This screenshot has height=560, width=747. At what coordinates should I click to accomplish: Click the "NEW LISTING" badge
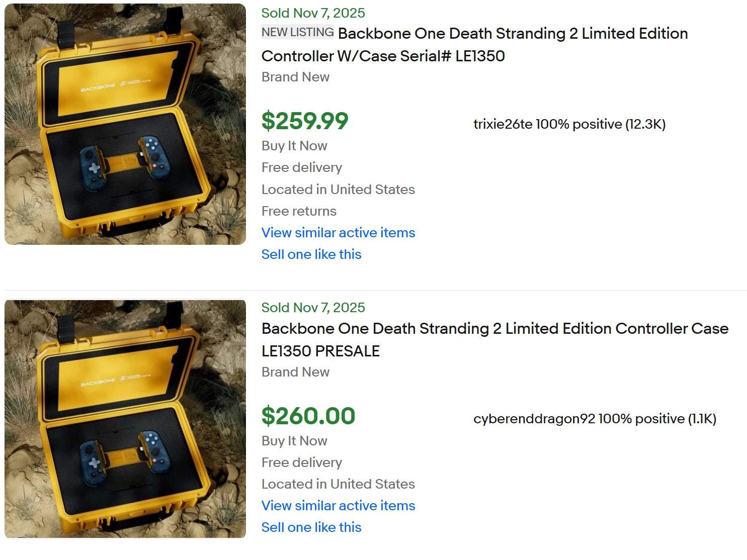[297, 32]
